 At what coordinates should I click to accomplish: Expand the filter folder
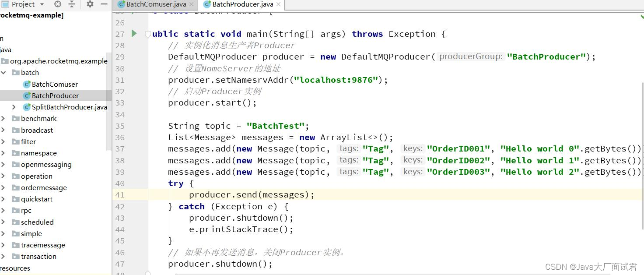click(3, 141)
